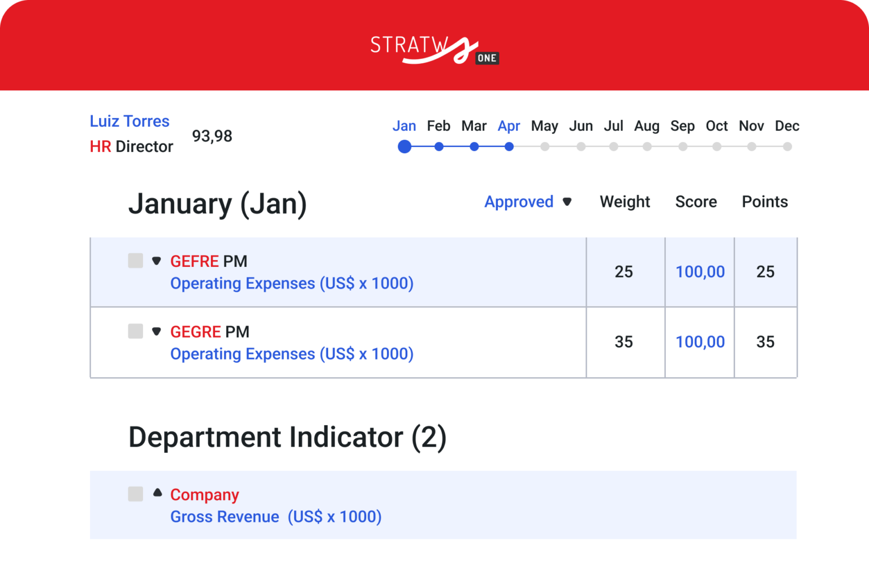869x588 pixels.
Task: Click the Aug timeline dot
Action: [x=647, y=146]
